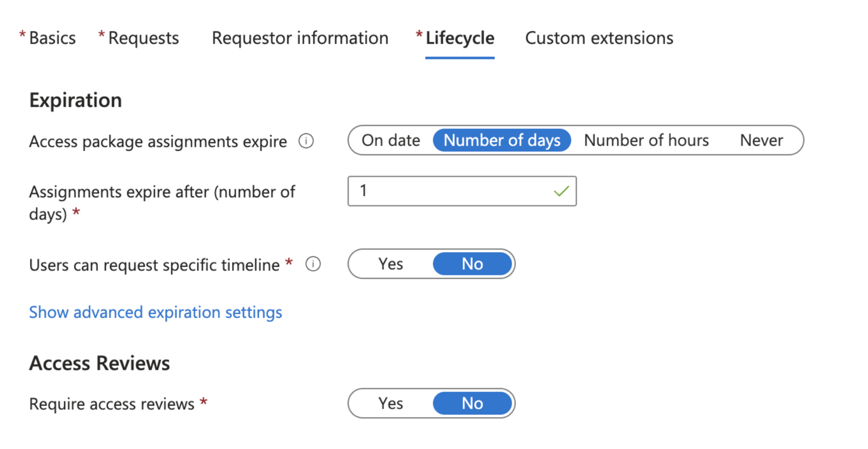Viewport: 868px width, 449px height.
Task: Set expiration to 'On date'
Action: tap(392, 140)
